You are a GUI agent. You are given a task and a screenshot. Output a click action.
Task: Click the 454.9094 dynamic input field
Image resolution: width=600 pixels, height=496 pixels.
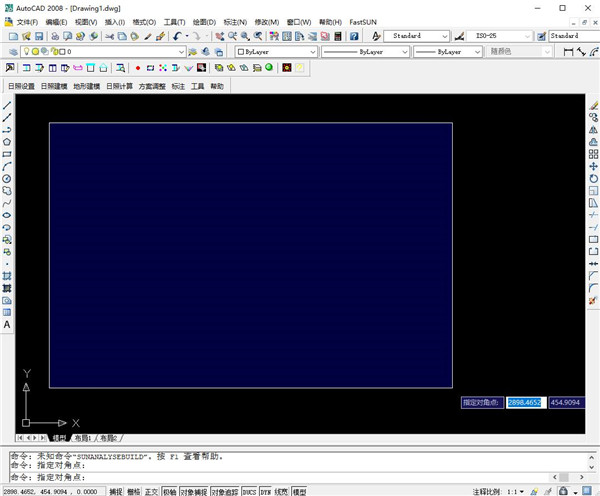[566, 402]
